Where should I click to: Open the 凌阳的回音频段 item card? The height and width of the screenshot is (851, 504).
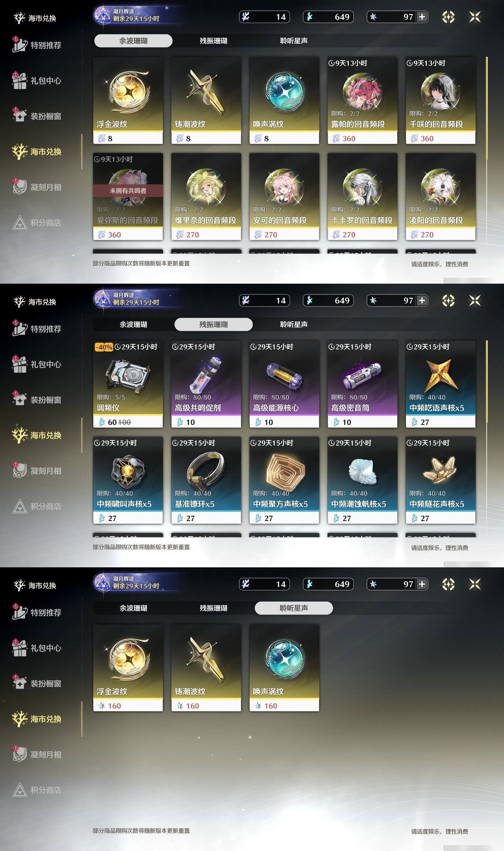(441, 197)
